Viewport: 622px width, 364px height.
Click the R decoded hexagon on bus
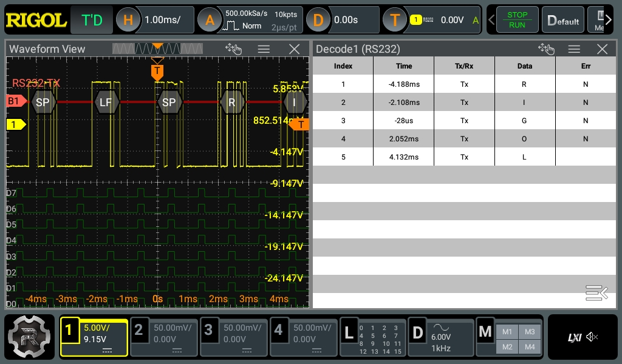coord(231,102)
